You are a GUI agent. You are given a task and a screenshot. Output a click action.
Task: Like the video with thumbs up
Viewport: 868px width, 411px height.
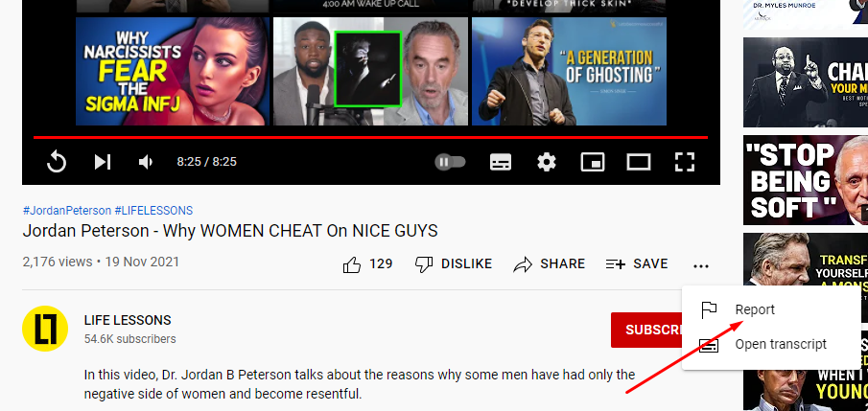click(x=367, y=263)
